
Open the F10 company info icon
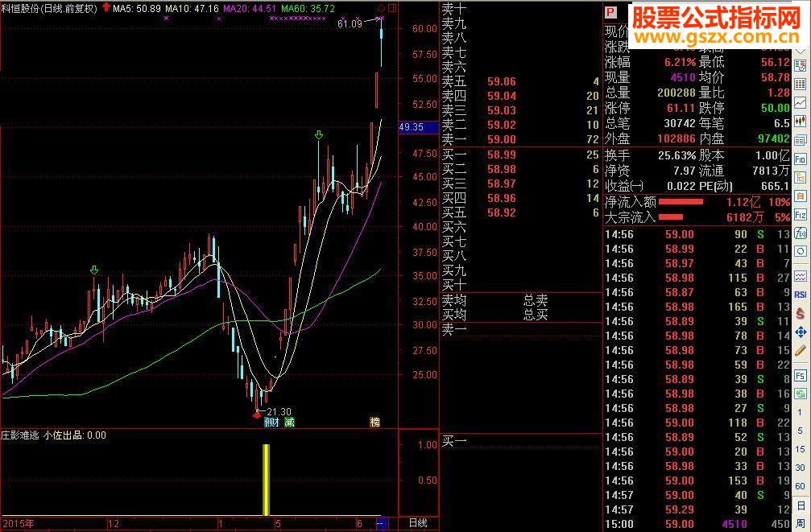[801, 159]
